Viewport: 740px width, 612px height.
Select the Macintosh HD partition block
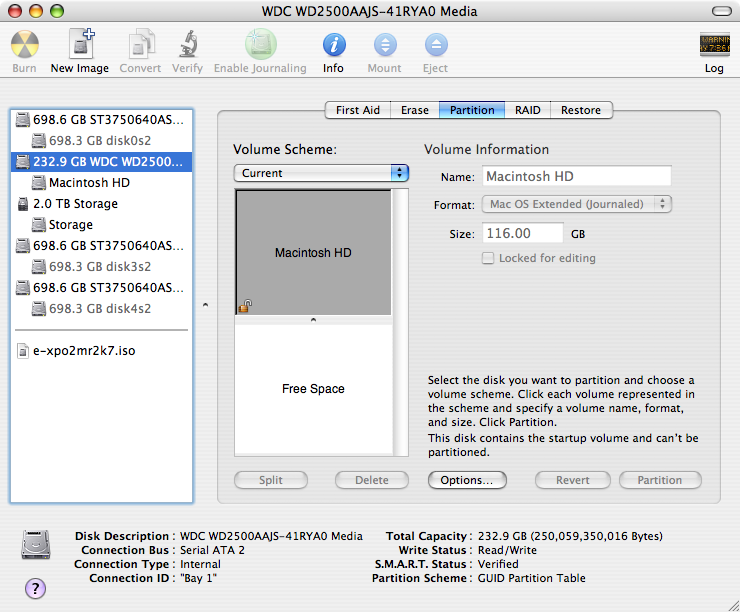[313, 252]
